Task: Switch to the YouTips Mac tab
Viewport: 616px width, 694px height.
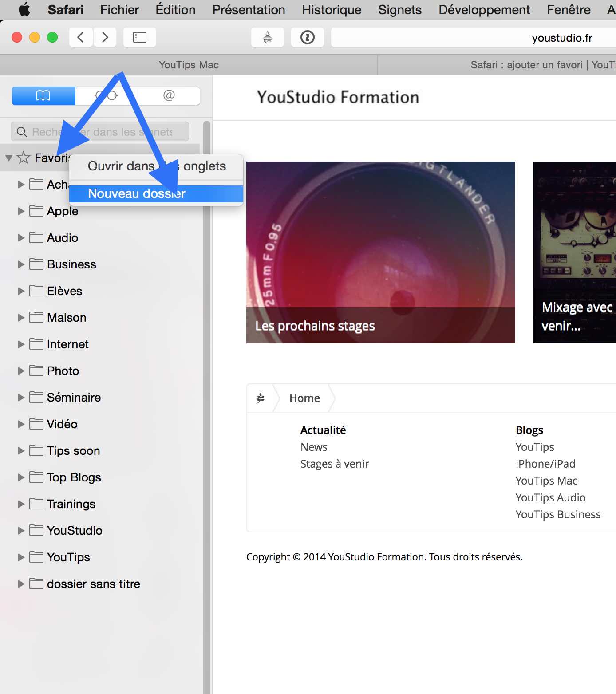Action: tap(189, 65)
